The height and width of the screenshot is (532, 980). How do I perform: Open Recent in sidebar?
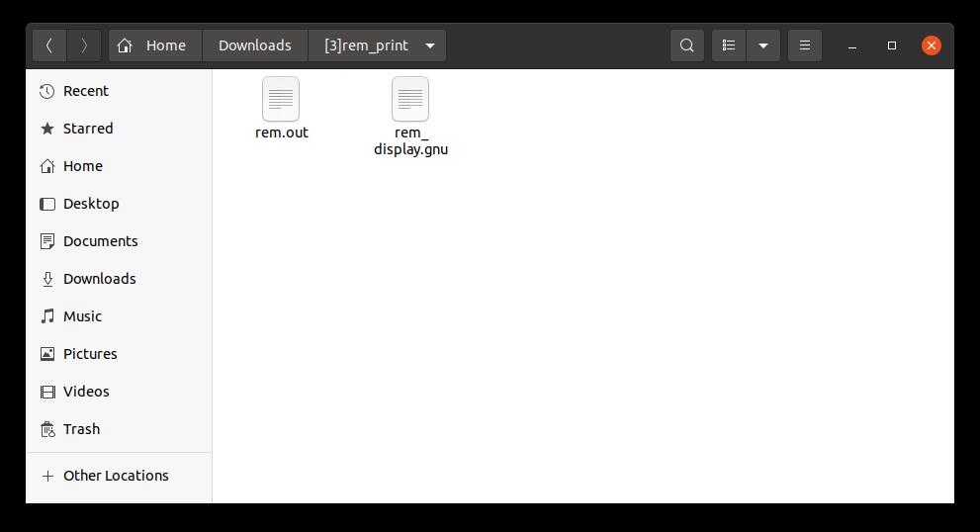coord(119,91)
